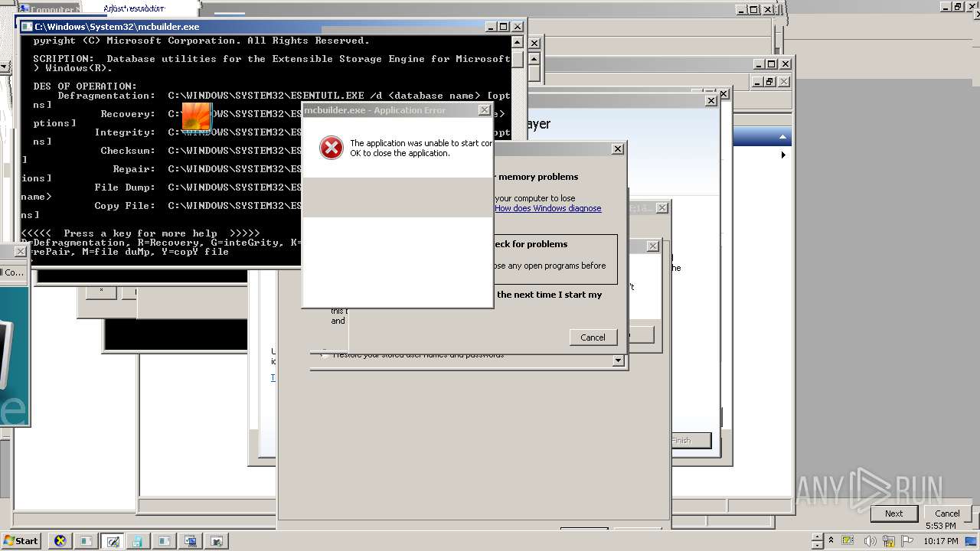This screenshot has width=980, height=551.
Task: Click Cancel in the memory diagnostic dialog
Action: (593, 337)
